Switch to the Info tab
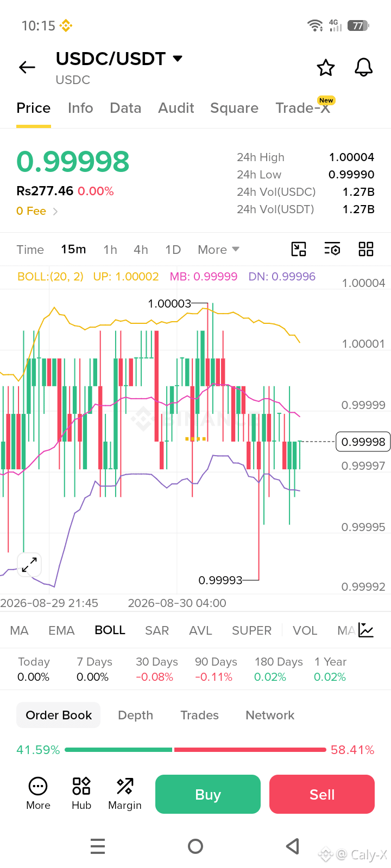This screenshot has height=868, width=391. [80, 108]
